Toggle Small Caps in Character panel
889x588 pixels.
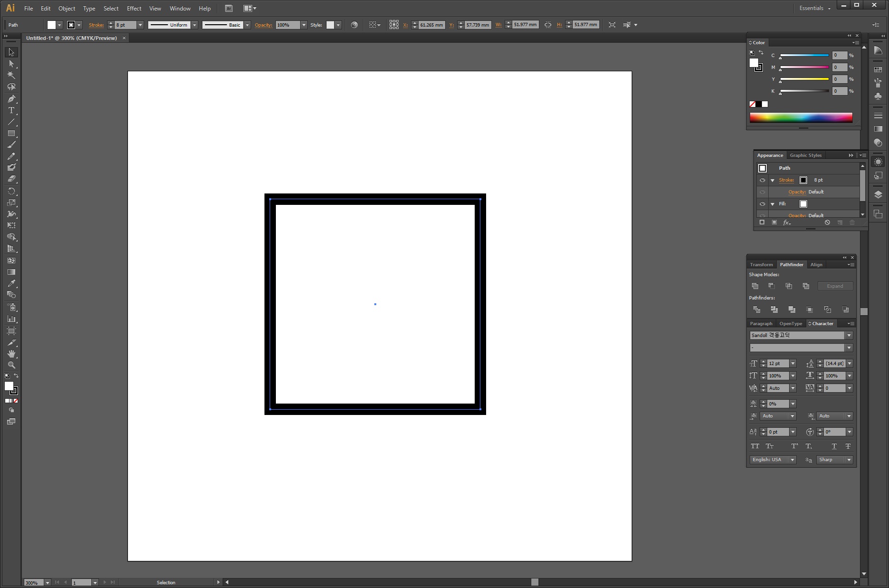[x=770, y=446]
